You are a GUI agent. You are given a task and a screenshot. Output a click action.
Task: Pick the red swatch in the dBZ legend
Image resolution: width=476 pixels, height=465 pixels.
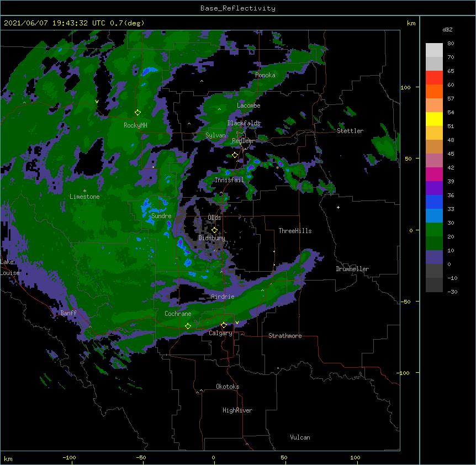click(434, 78)
